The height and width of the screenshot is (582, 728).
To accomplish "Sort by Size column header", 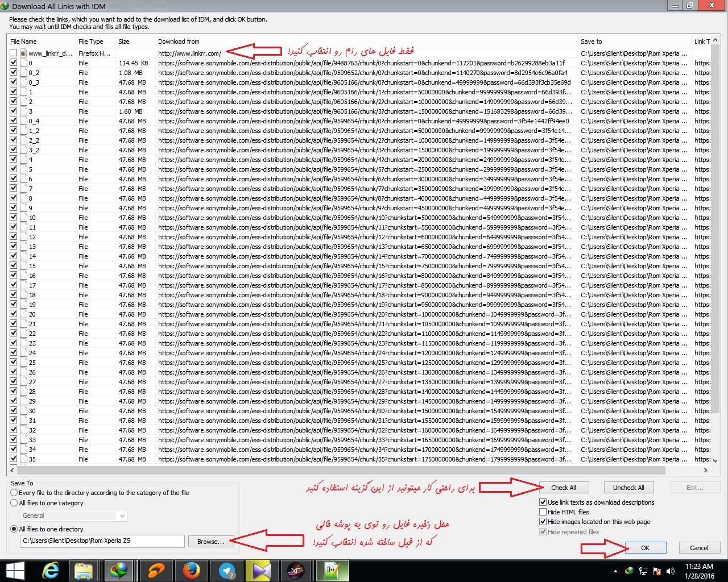I will point(135,41).
